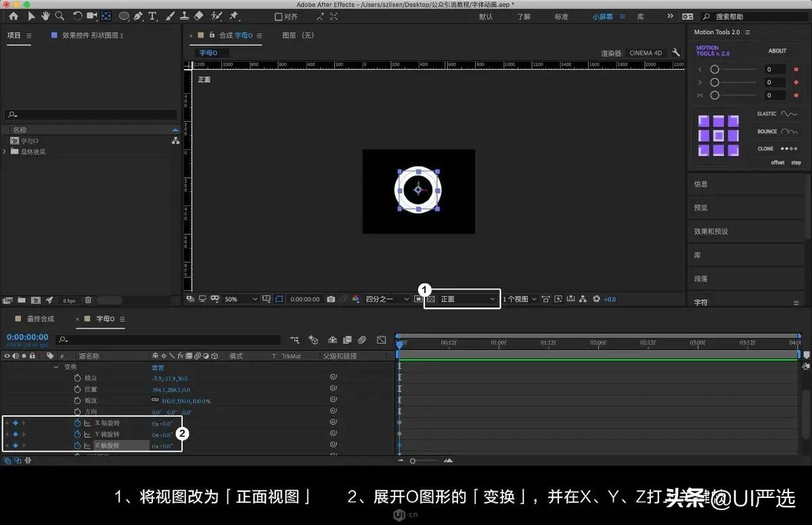This screenshot has height=525, width=812.
Task: Select the Type tool
Action: [152, 16]
